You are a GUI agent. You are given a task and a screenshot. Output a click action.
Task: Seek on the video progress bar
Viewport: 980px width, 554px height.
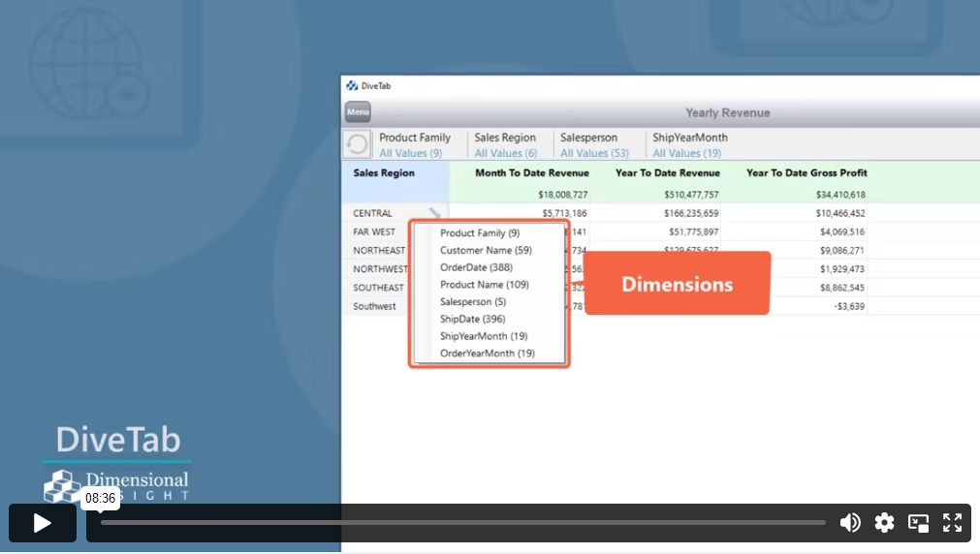click(463, 523)
